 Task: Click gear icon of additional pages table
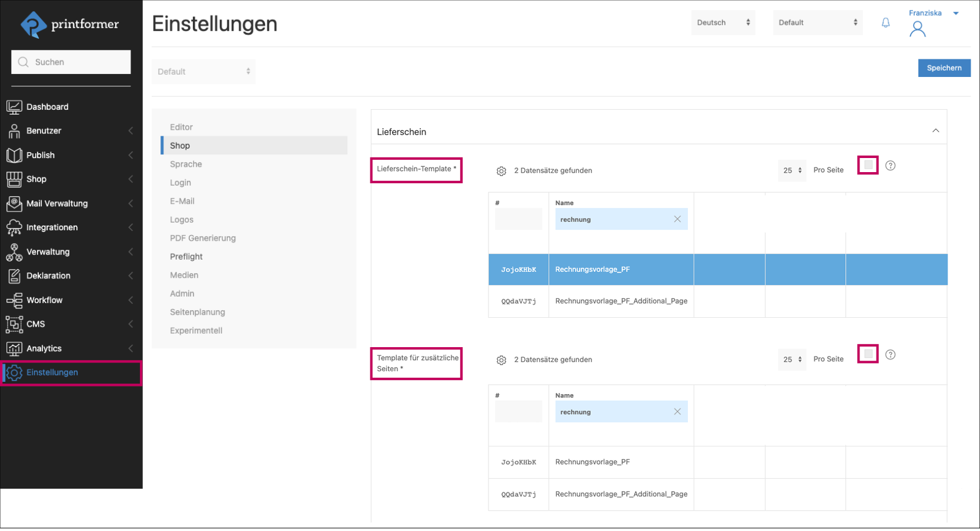click(x=501, y=360)
